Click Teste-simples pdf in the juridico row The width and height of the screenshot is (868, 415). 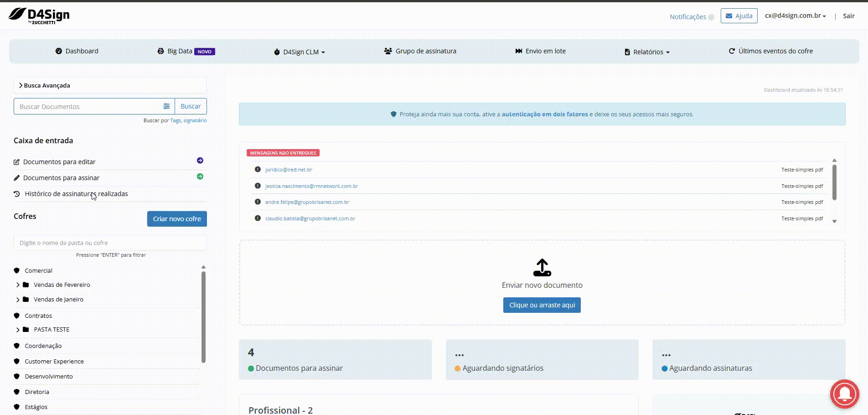tap(802, 170)
